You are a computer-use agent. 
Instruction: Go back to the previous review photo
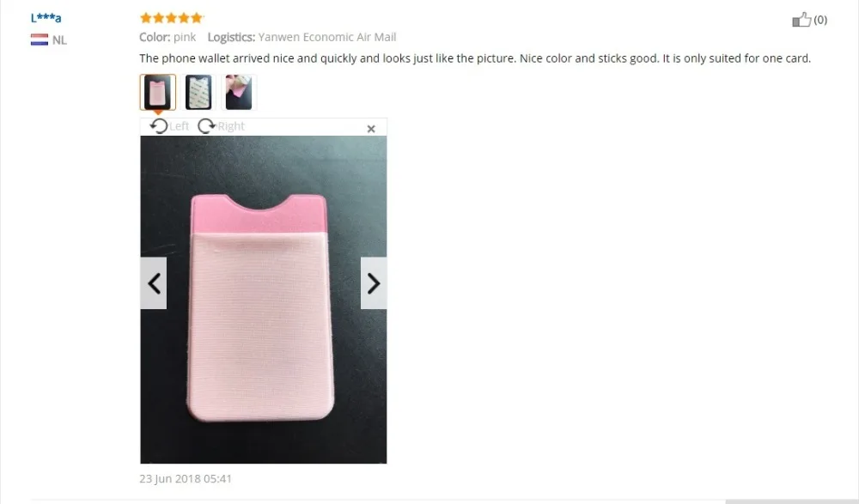coord(154,283)
